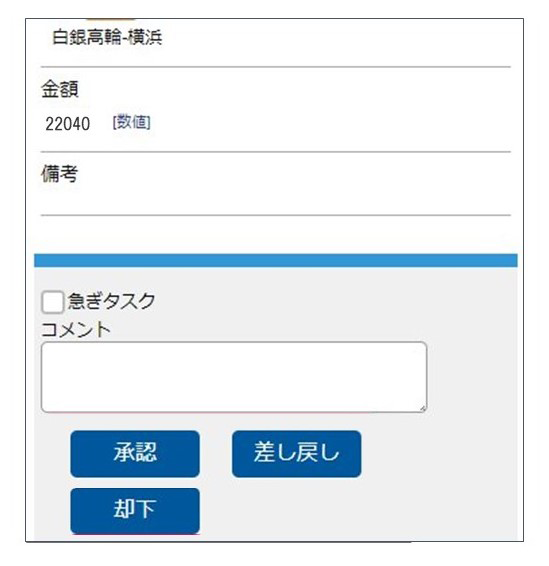Click gray panel area right of 差し戻し
Image resolution: width=549 pixels, height=566 pixels.
(x=439, y=454)
